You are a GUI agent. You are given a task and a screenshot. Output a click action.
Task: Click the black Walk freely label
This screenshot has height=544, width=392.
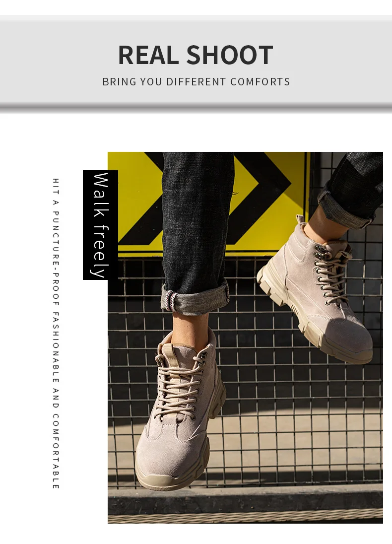100,225
